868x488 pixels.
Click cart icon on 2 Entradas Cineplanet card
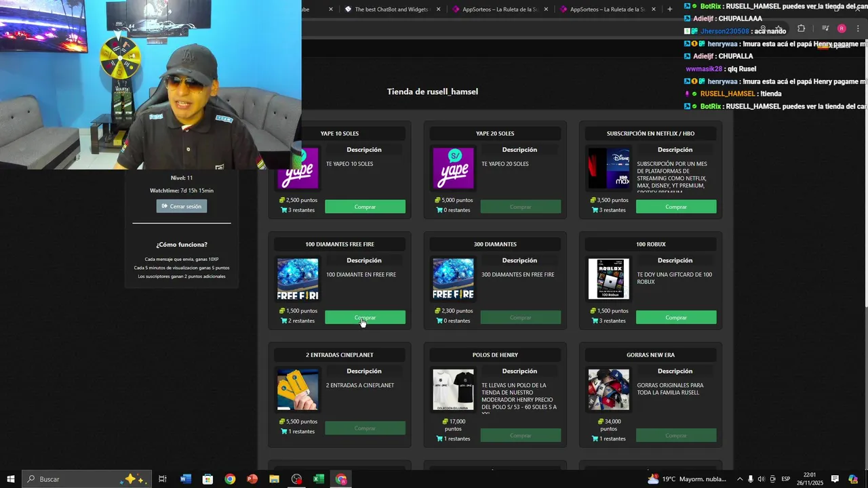[284, 432]
